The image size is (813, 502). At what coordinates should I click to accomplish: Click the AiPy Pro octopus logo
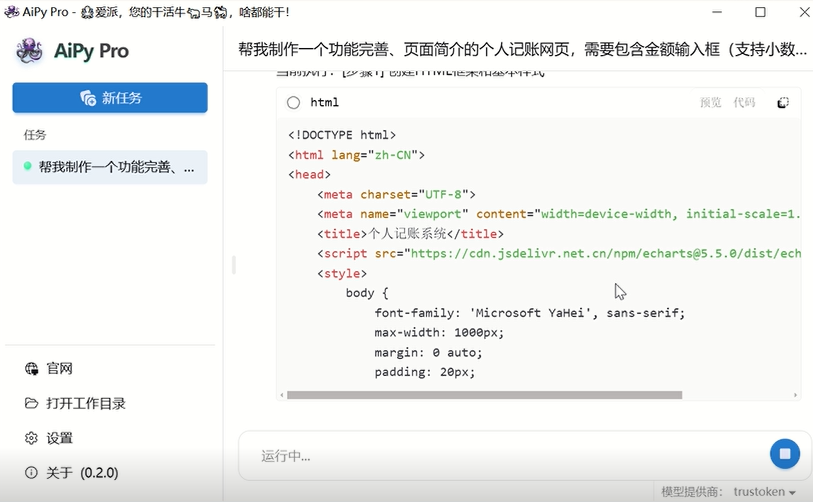pyautogui.click(x=29, y=51)
